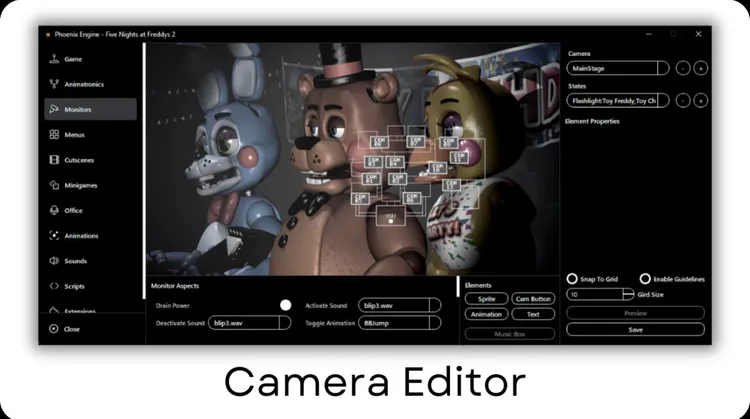Select CAM 01 button on map

pyautogui.click(x=372, y=179)
